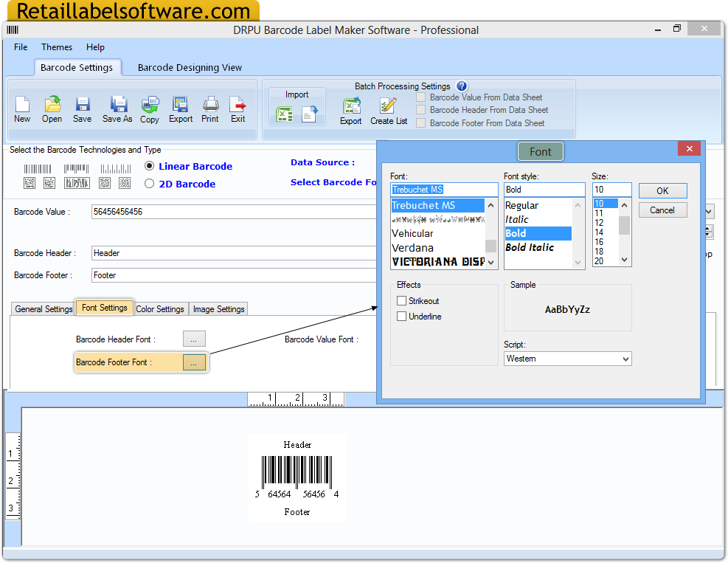Click the Batch Processing Settings help icon
Viewport: 728px width, 563px height.
pyautogui.click(x=461, y=86)
